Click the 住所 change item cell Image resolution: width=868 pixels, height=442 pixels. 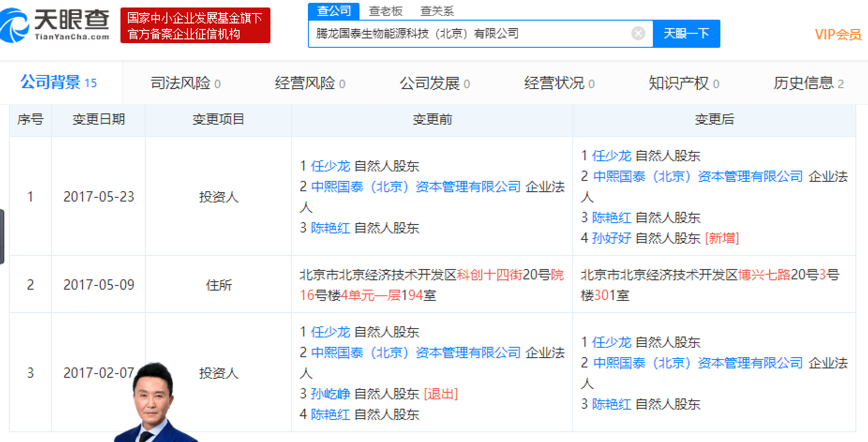click(219, 285)
